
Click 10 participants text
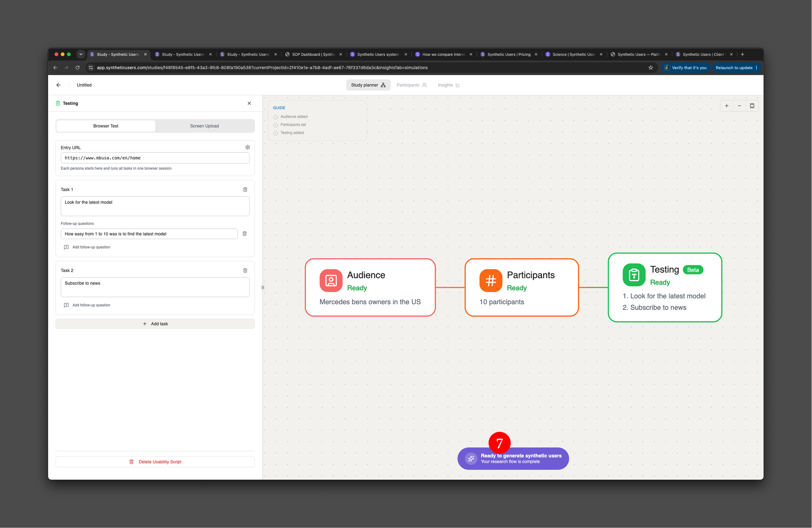(502, 302)
